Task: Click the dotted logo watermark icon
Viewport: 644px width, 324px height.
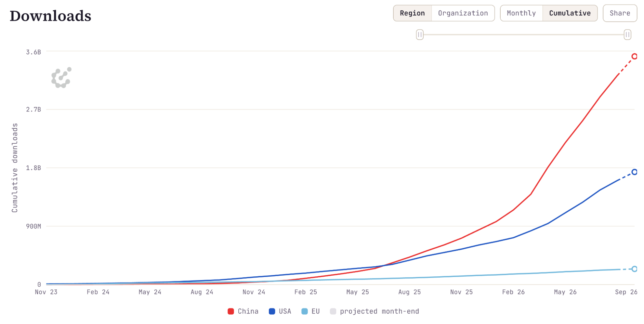Action: pos(61,78)
